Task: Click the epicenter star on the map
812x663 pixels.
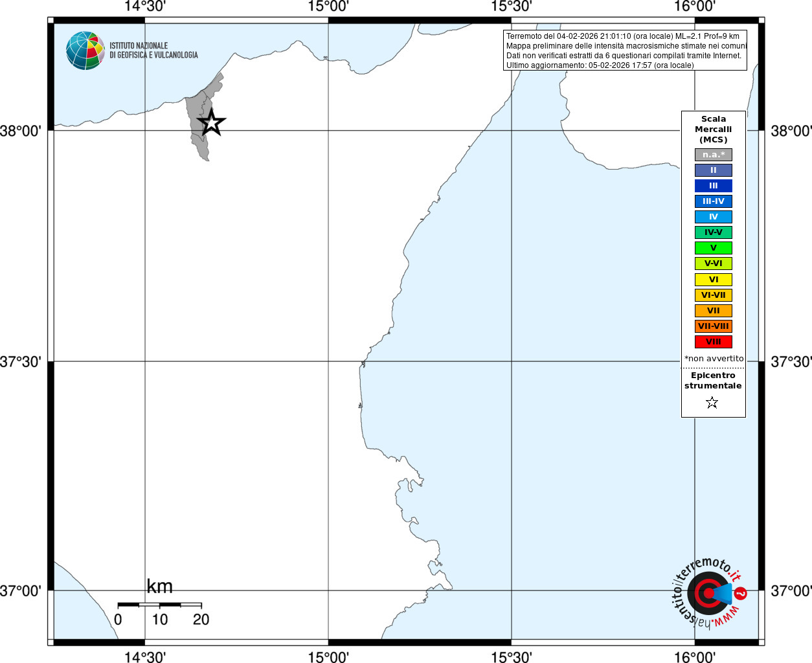Action: pyautogui.click(x=211, y=122)
